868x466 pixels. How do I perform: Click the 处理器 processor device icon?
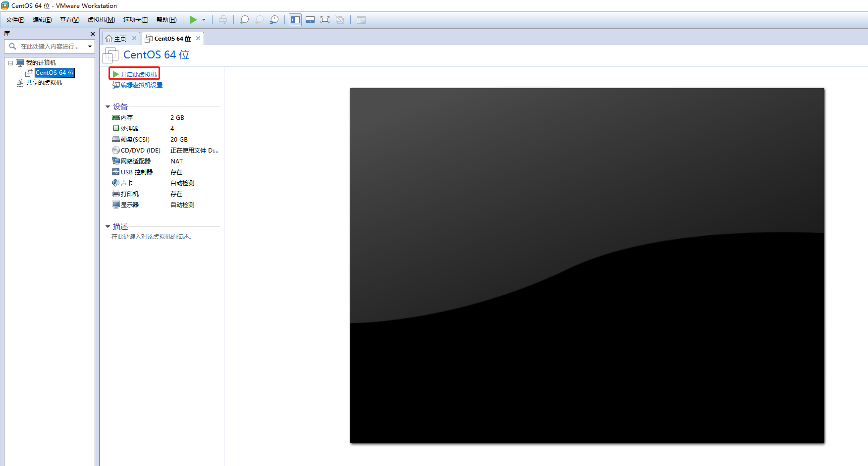click(x=116, y=129)
